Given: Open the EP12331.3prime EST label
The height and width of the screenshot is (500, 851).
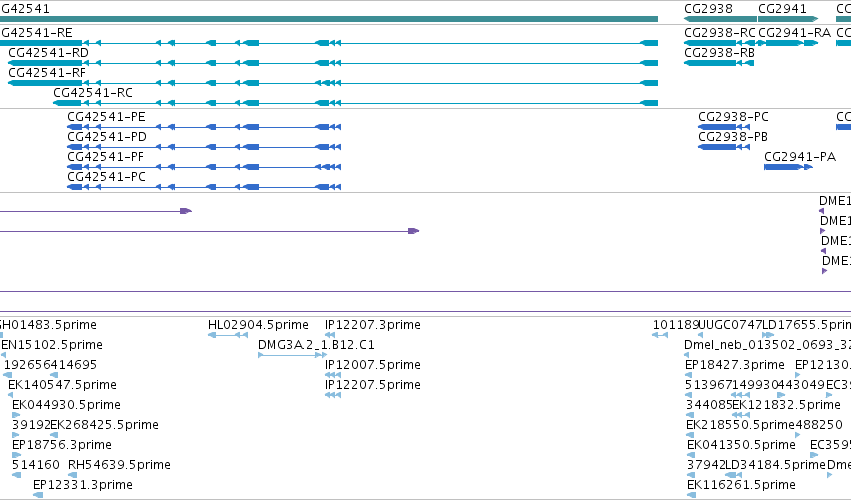Looking at the screenshot, I should 83,485.
